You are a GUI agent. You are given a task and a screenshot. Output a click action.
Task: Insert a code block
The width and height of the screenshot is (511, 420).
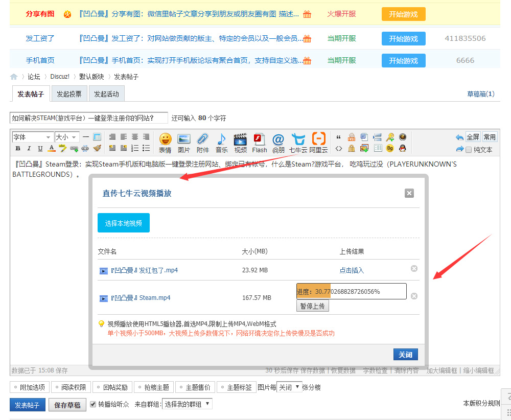click(339, 149)
